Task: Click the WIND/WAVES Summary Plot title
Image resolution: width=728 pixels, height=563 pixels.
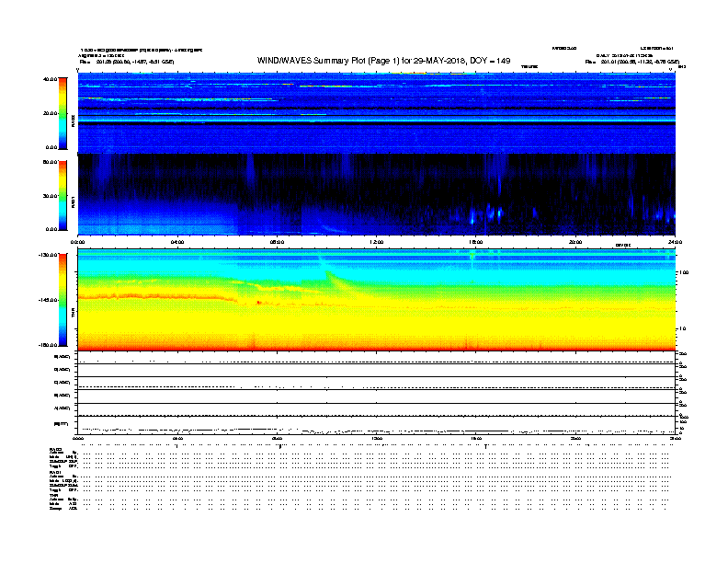Action: 383,61
